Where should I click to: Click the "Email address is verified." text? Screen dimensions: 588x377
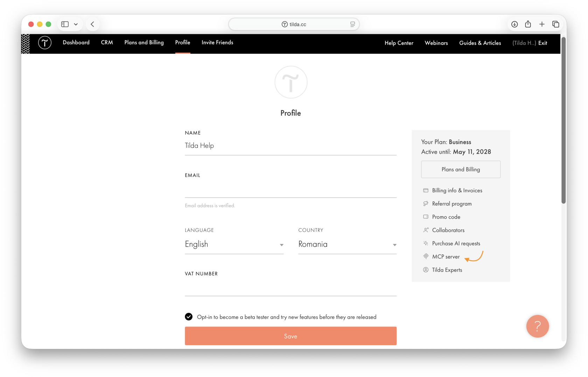[210, 206]
